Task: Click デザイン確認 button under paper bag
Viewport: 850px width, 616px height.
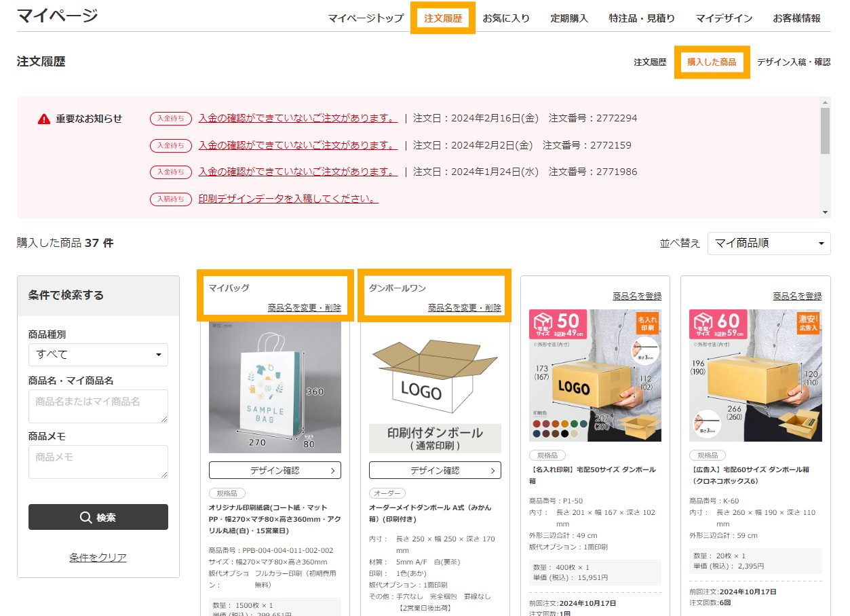Action: pyautogui.click(x=275, y=470)
